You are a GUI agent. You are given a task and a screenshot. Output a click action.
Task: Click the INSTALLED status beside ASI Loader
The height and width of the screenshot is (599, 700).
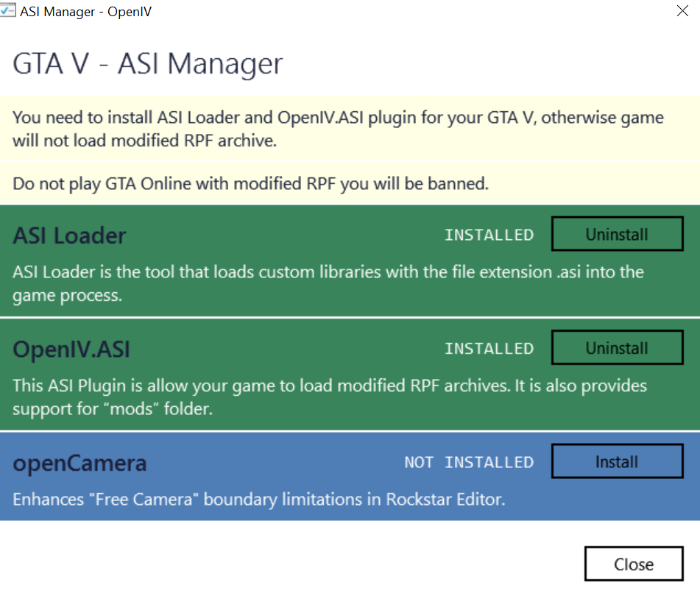point(489,235)
